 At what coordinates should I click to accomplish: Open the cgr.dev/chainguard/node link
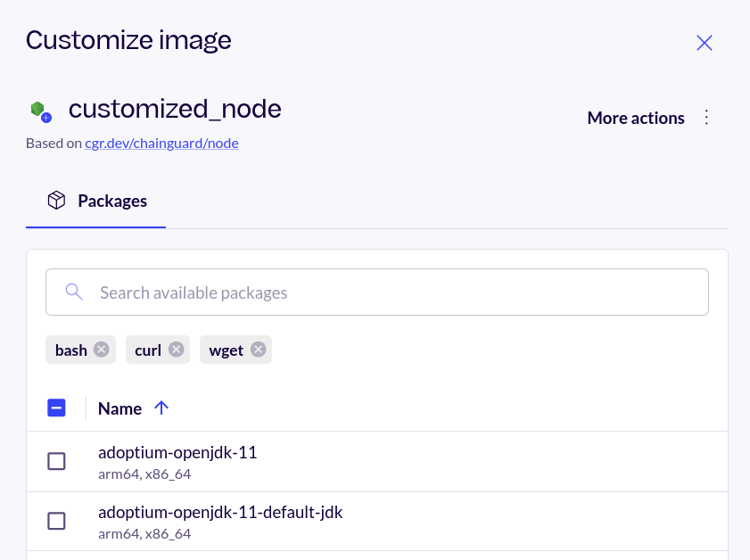[x=161, y=143]
